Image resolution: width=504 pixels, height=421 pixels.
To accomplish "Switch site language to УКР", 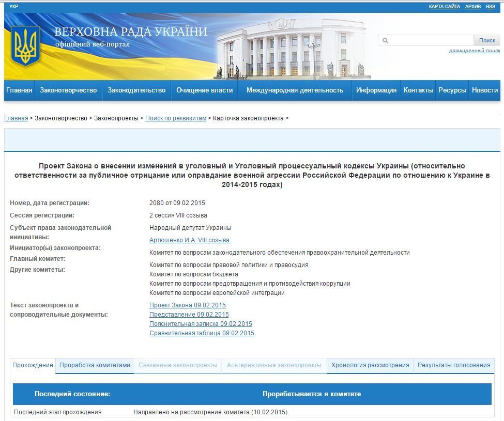I will [14, 6].
